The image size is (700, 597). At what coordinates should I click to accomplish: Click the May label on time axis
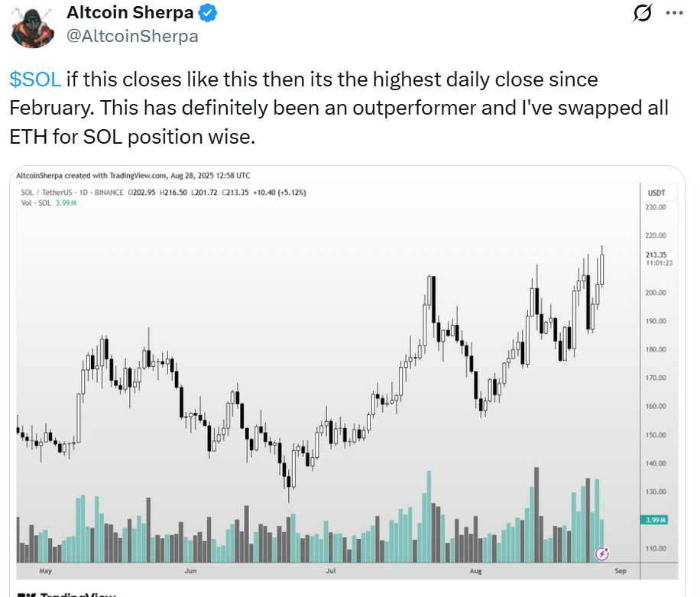pyautogui.click(x=45, y=571)
